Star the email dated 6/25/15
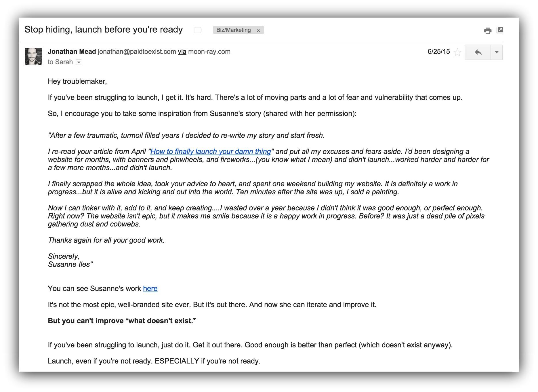Image resolution: width=538 pixels, height=392 pixels. point(457,52)
